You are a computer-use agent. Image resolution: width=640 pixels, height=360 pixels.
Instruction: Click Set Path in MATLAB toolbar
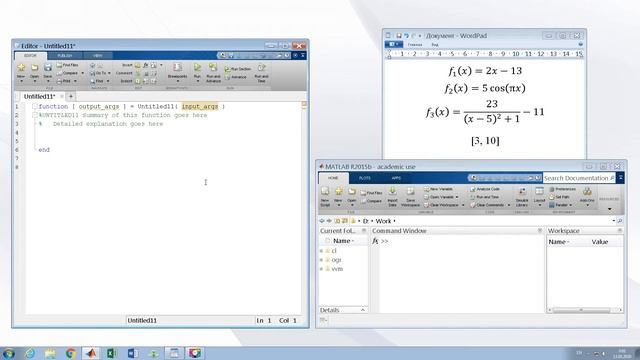[559, 197]
